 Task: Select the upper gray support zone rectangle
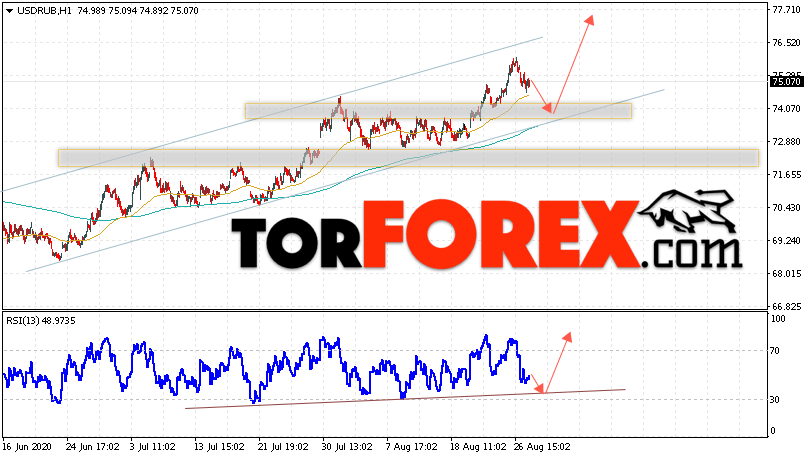tap(439, 111)
